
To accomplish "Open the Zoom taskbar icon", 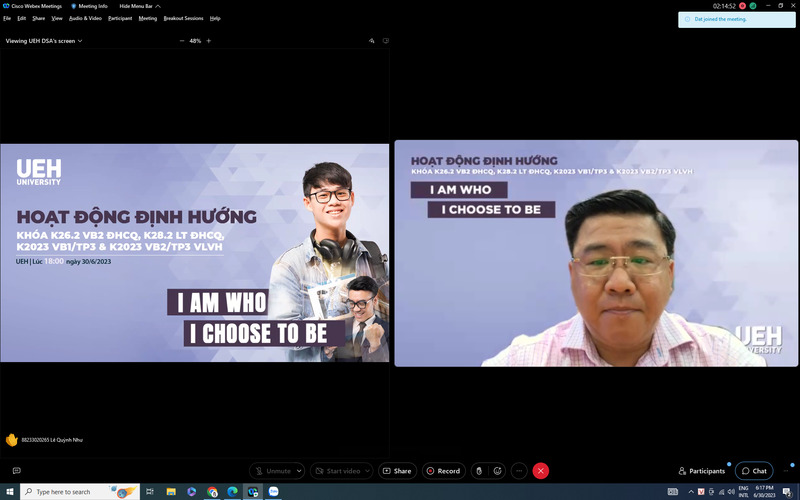I will tap(273, 492).
